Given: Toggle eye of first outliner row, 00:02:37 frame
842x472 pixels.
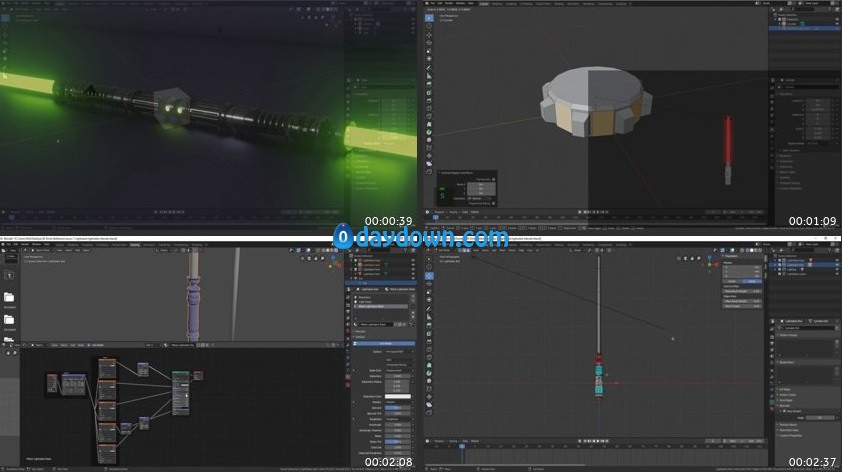Looking at the screenshot, I should pyautogui.click(x=837, y=260).
